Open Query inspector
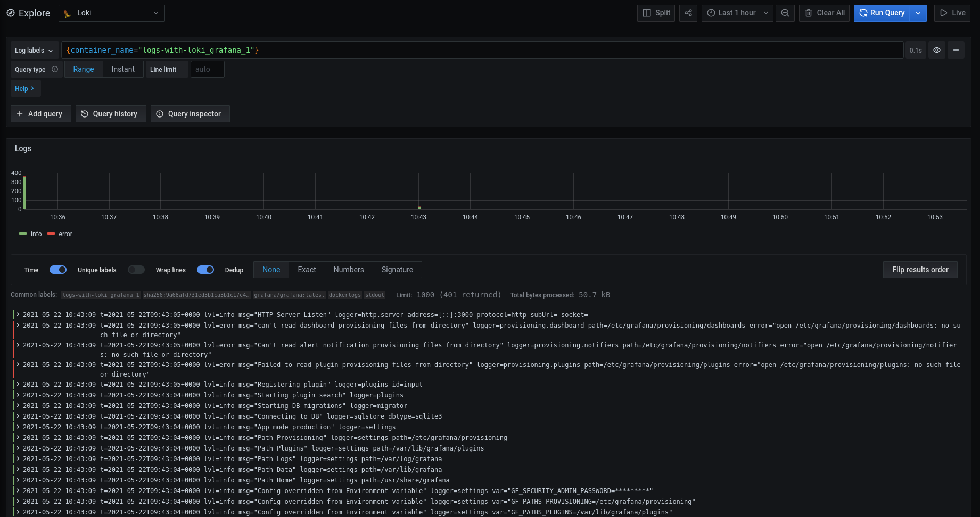980x517 pixels. (190, 114)
